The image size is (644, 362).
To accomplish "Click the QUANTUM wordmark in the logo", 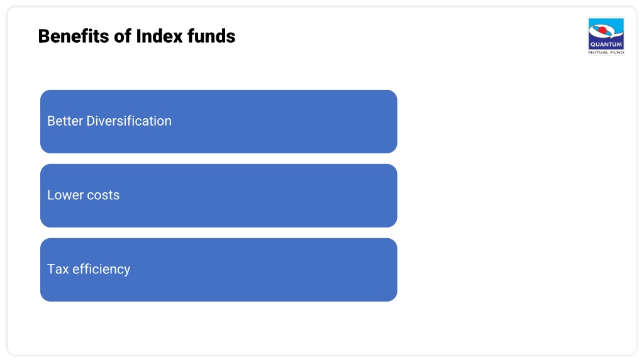I will click(606, 45).
